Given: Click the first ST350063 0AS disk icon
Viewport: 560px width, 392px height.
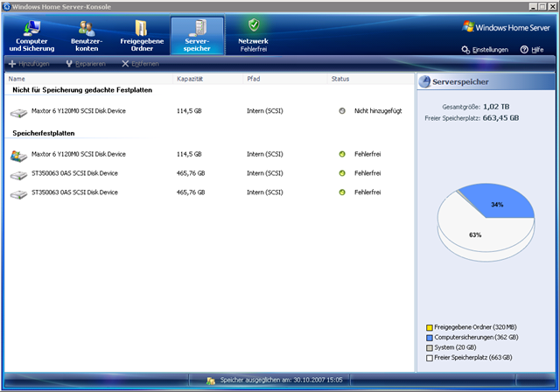Looking at the screenshot, I should tap(18, 175).
